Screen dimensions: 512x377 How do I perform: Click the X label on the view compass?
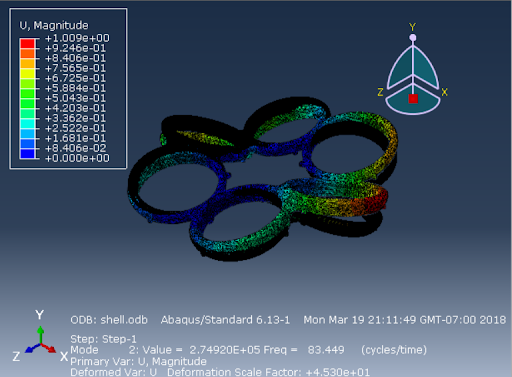pos(444,92)
